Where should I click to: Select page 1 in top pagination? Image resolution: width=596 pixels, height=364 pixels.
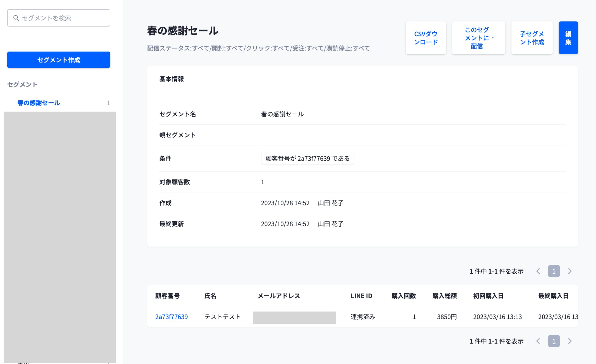554,271
